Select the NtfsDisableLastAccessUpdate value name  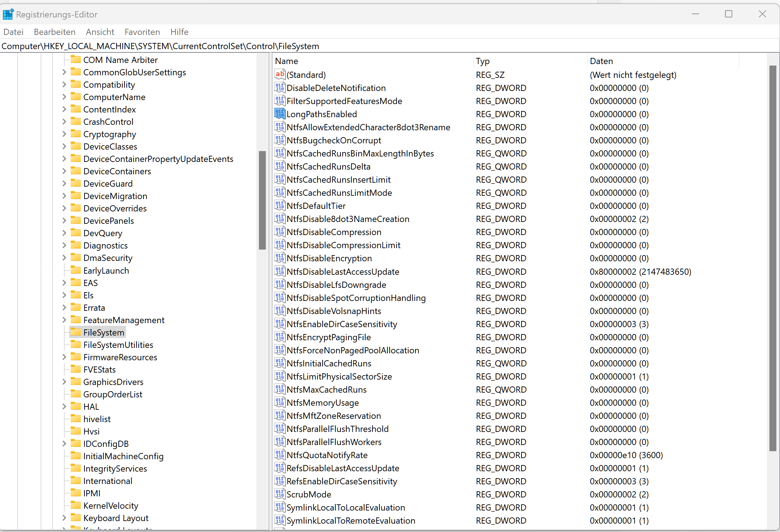click(x=343, y=271)
